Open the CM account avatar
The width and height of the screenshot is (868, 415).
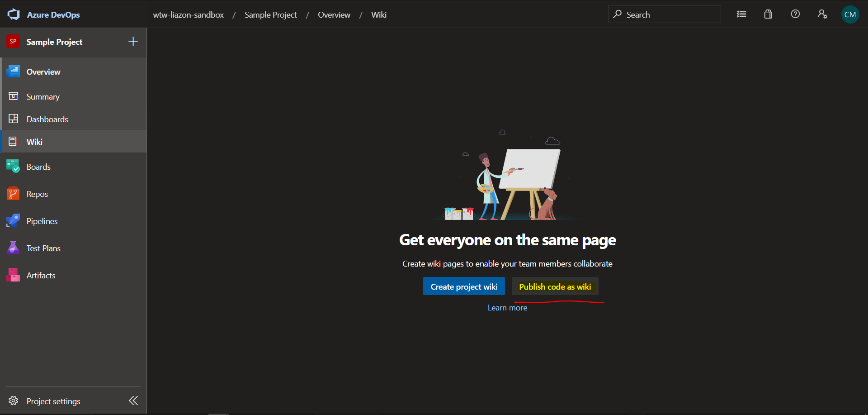point(850,14)
